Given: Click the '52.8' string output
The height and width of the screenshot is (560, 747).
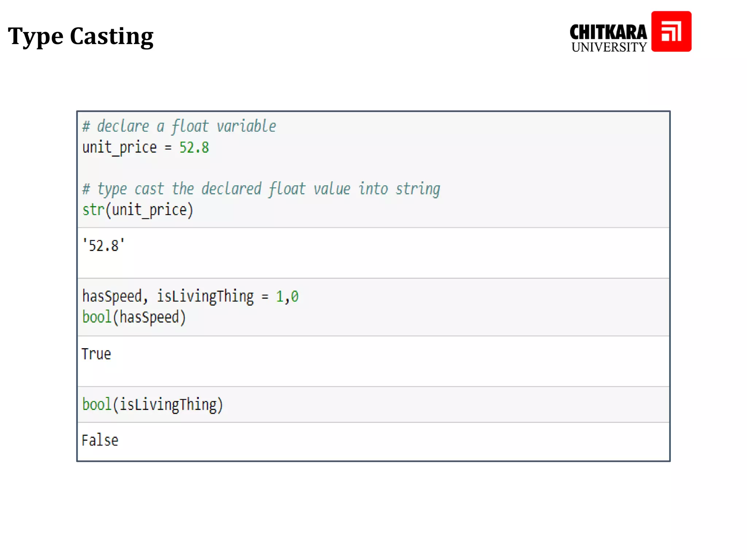Looking at the screenshot, I should coord(104,245).
